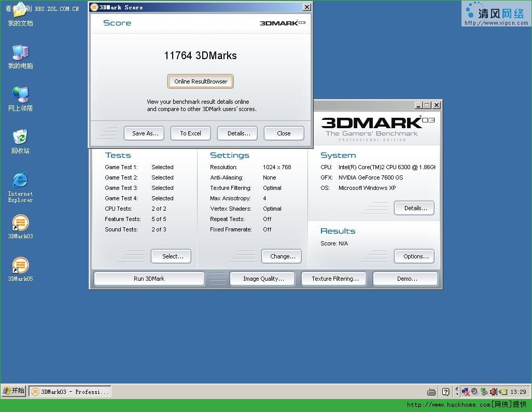Open Texture Filtering tool
Image resolution: width=532 pixels, height=412 pixels.
click(334, 279)
